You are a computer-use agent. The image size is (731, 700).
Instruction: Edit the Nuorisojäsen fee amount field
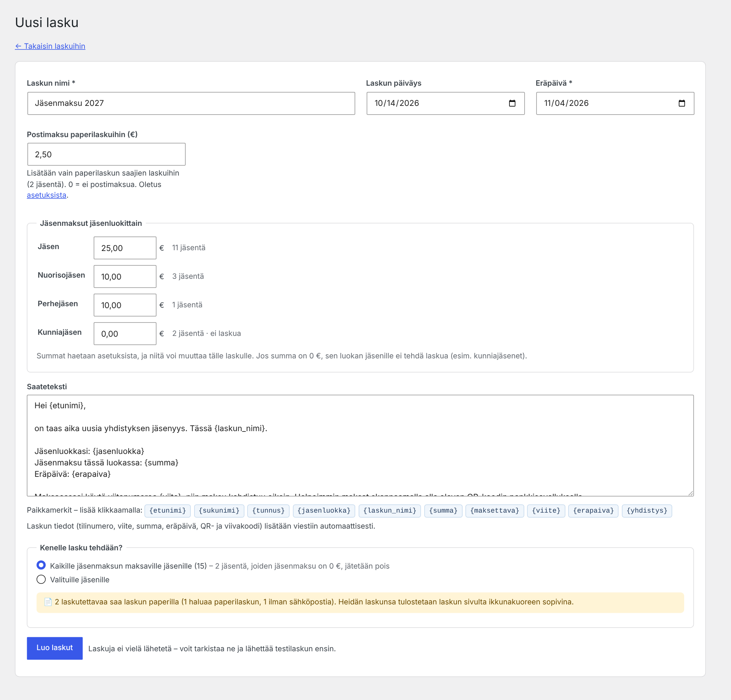tap(125, 276)
